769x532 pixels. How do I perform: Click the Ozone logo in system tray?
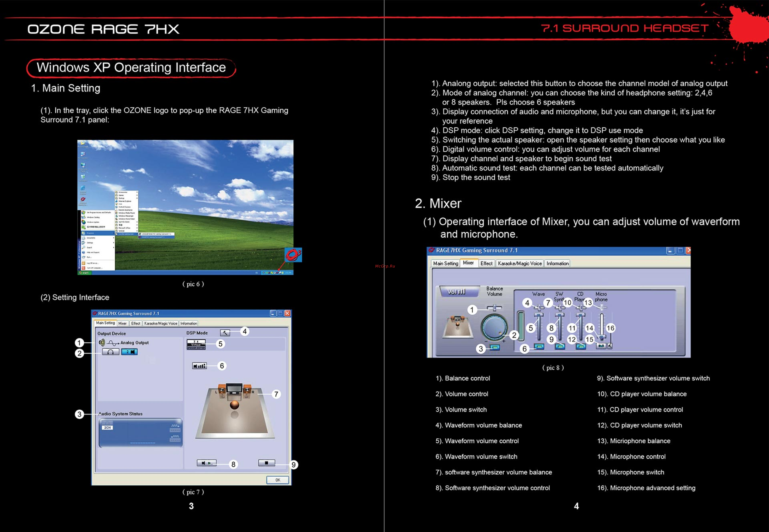tap(277, 273)
